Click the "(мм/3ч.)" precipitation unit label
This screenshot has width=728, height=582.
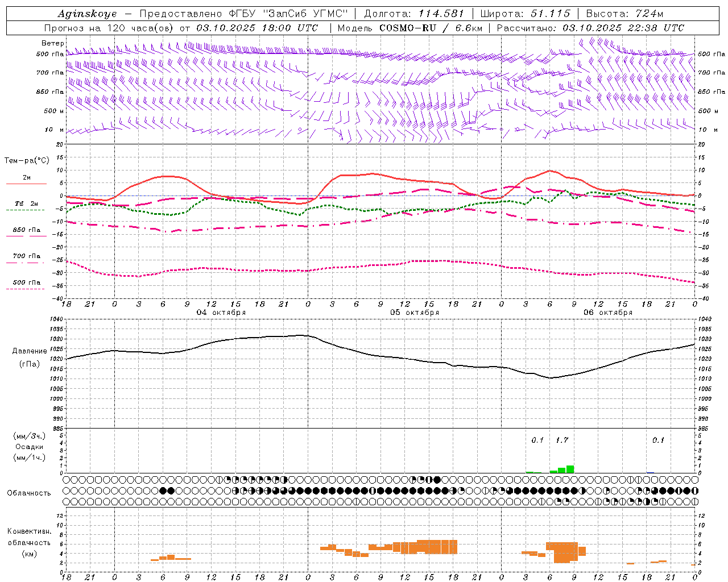pyautogui.click(x=29, y=436)
